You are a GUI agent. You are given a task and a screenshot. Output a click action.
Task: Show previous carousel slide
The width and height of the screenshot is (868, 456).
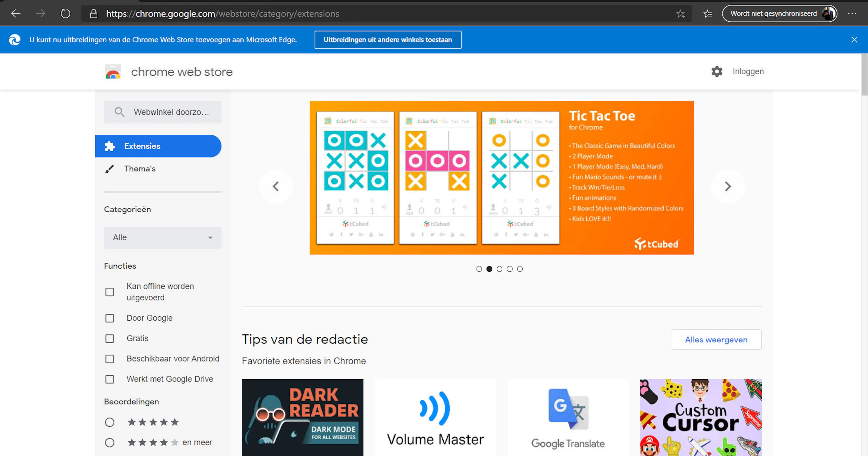tap(276, 186)
